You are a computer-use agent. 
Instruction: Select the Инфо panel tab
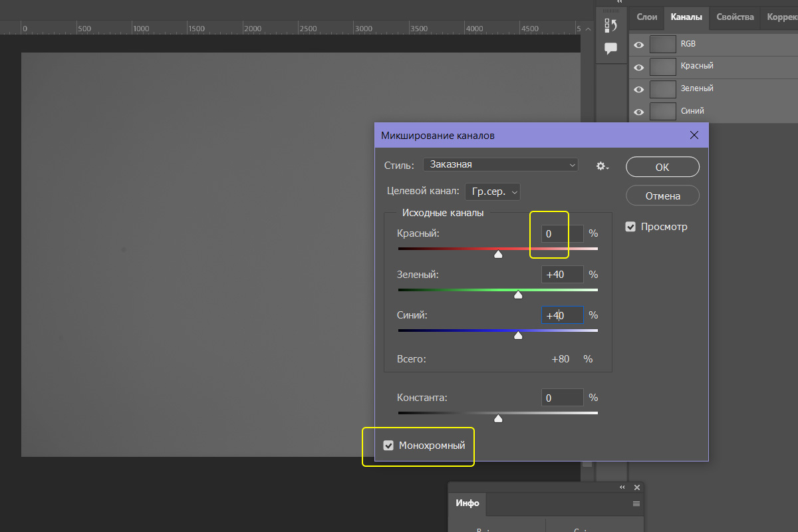point(467,503)
